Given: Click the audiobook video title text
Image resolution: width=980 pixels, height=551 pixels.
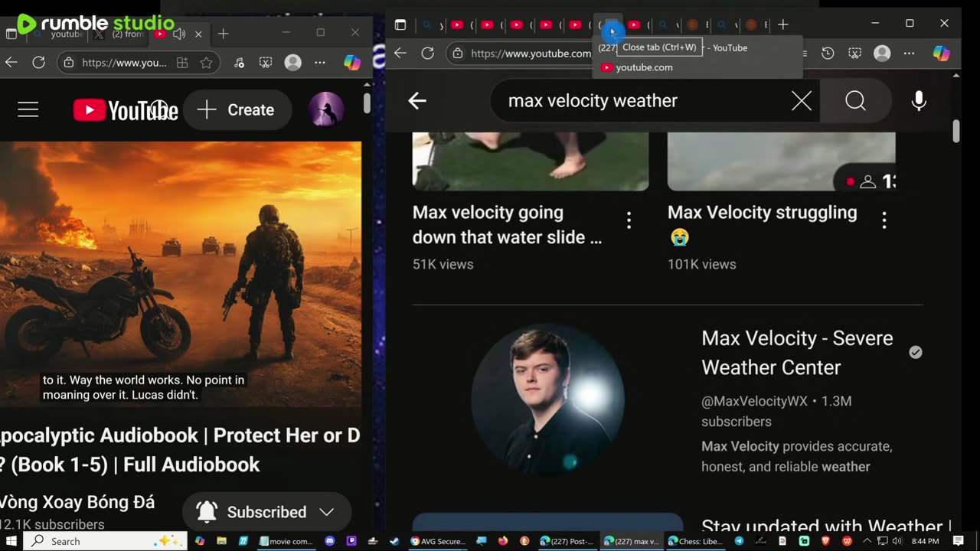Looking at the screenshot, I should (x=180, y=450).
